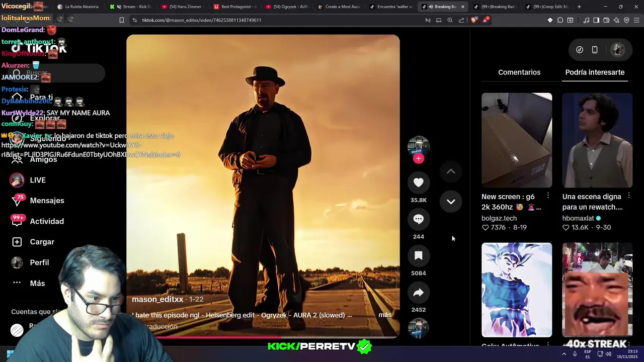644x362 pixels.
Task: Open Actividad in TikTok sidebar
Action: (47, 221)
